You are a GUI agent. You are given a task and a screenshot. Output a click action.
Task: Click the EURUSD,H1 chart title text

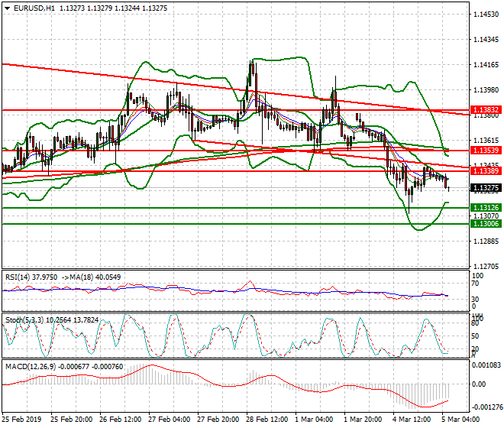[x=34, y=8]
